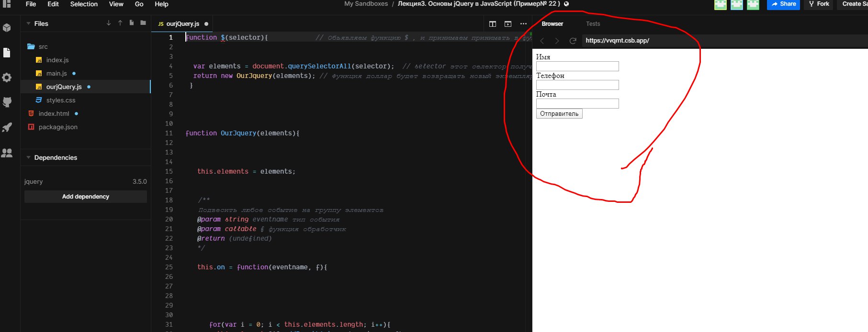Open styles.css in the file tree
Image resolution: width=868 pixels, height=332 pixels.
coord(61,100)
